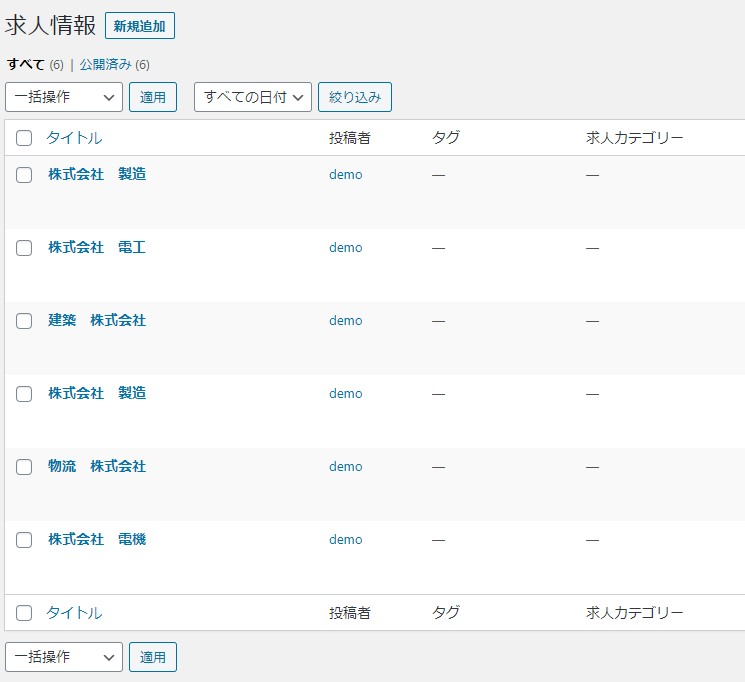
Task: Check the box for 株式会社 電機
Action: [x=24, y=540]
